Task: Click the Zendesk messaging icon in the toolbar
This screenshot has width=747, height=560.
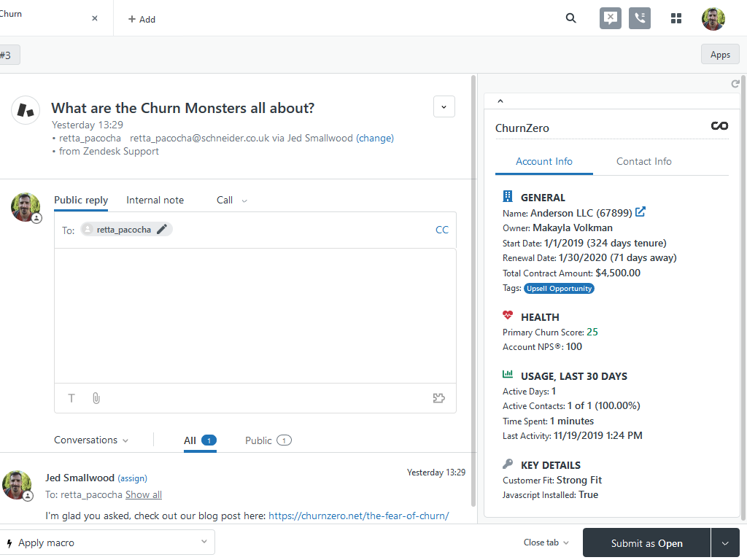Action: (x=610, y=18)
